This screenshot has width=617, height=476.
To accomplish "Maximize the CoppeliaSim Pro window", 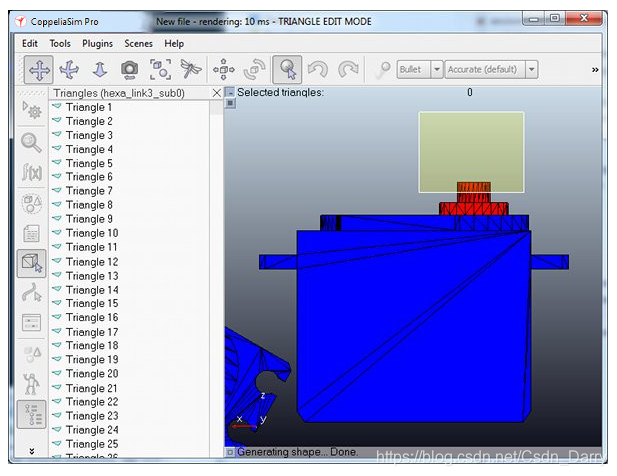I will point(555,18).
